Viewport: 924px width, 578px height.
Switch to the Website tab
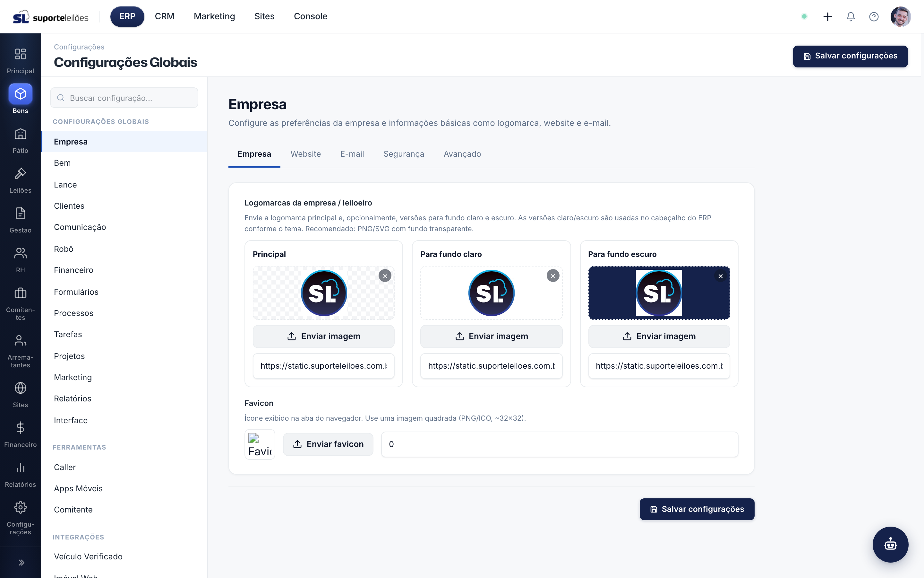click(305, 154)
